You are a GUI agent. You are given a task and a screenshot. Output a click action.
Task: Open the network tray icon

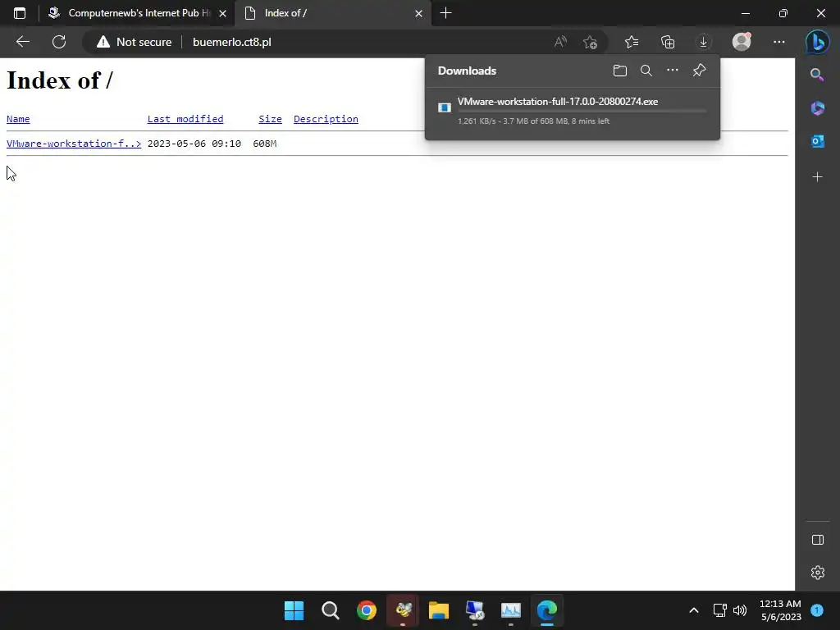[719, 610]
